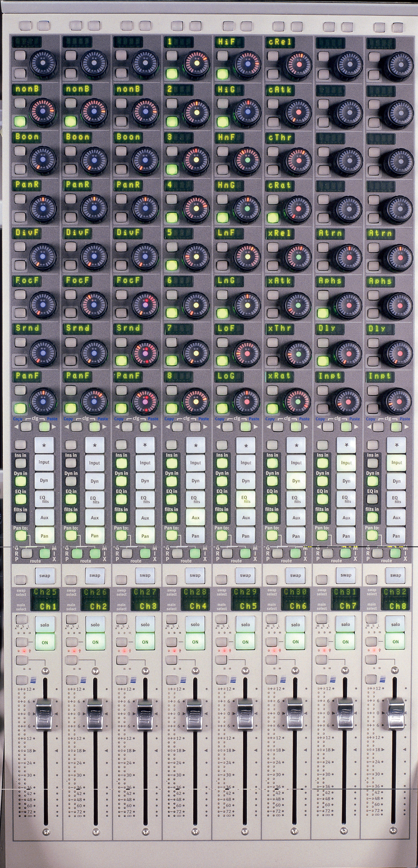The height and width of the screenshot is (868, 418).
Task: Click the Dyn button on the Ch2 strip
Action: tap(95, 481)
